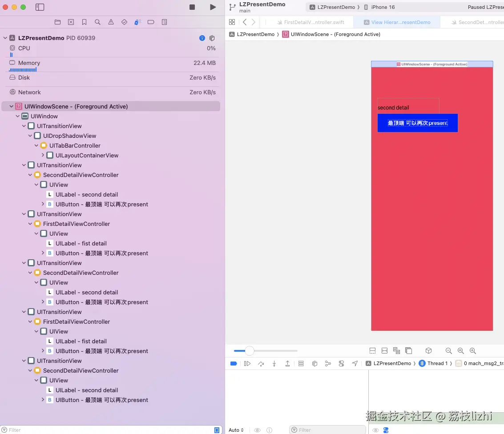Click the show clipped content icon
The width and height of the screenshot is (504, 434).
point(372,351)
